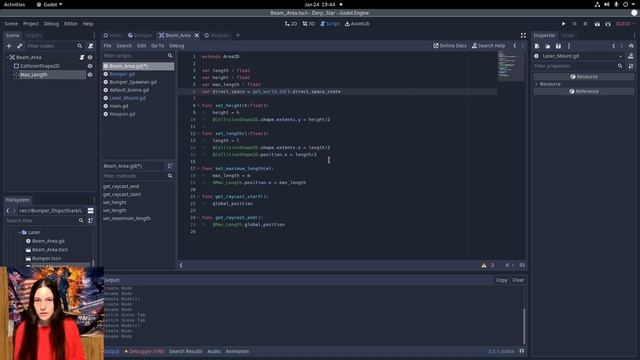This screenshot has width=640, height=360.
Task: Toggle distraction-free mode icon
Action: pos(523,36)
